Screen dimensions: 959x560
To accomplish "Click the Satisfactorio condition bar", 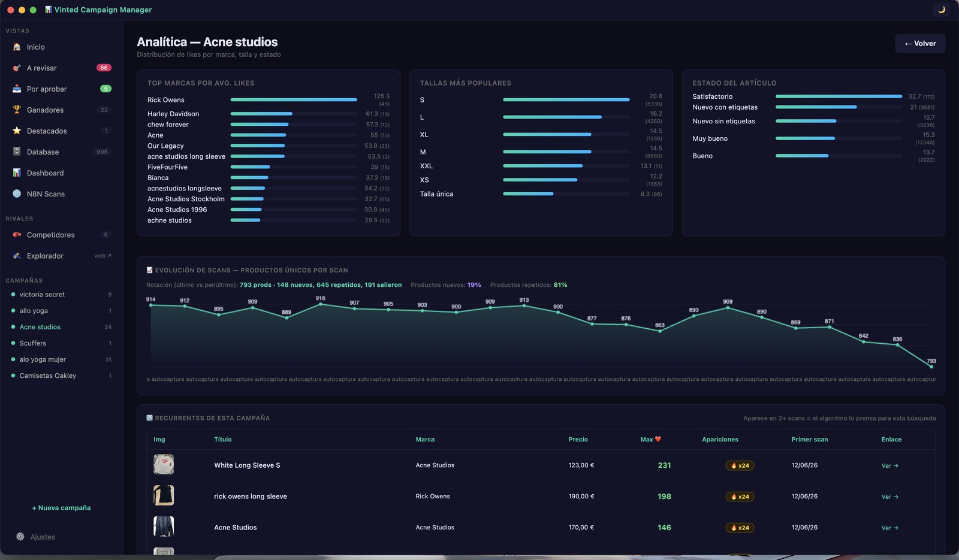I will [x=839, y=96].
